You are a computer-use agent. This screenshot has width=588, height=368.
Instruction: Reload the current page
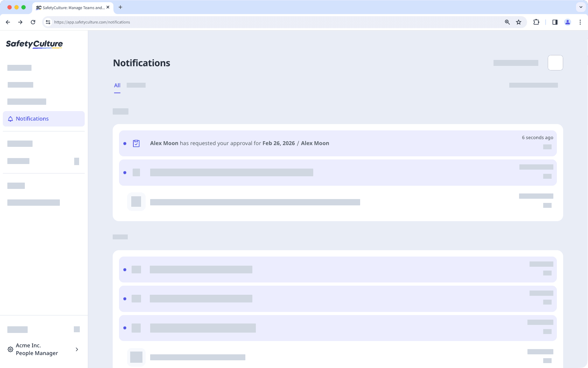[33, 22]
